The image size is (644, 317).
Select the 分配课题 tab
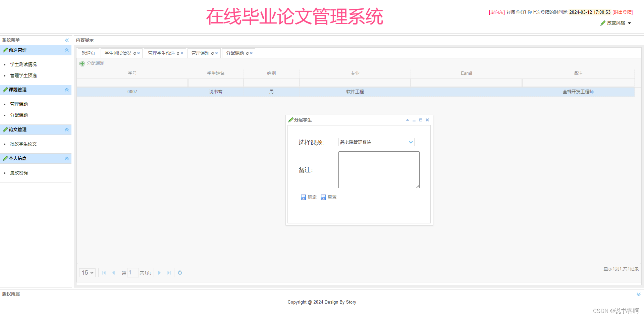[x=235, y=53]
